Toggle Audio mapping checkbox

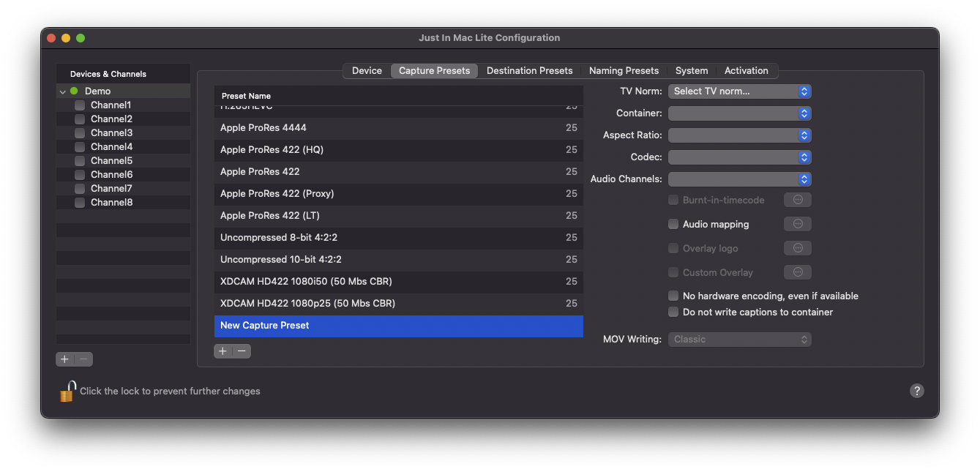click(x=673, y=224)
